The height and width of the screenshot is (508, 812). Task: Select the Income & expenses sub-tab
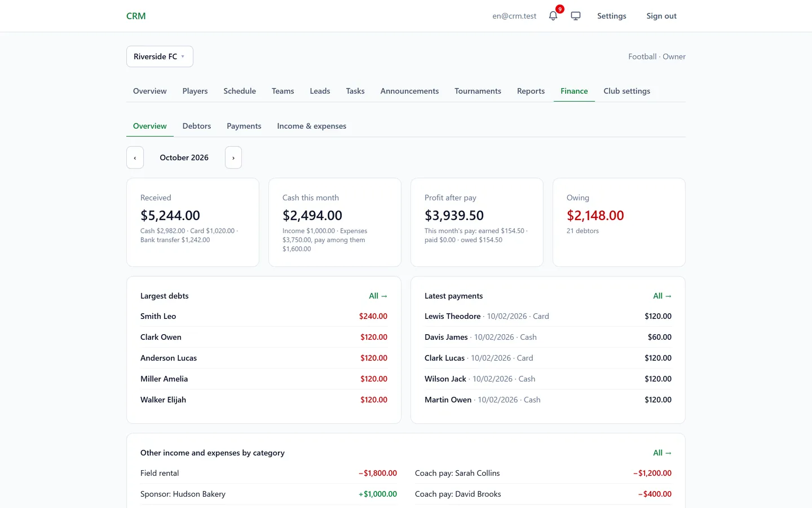[312, 126]
